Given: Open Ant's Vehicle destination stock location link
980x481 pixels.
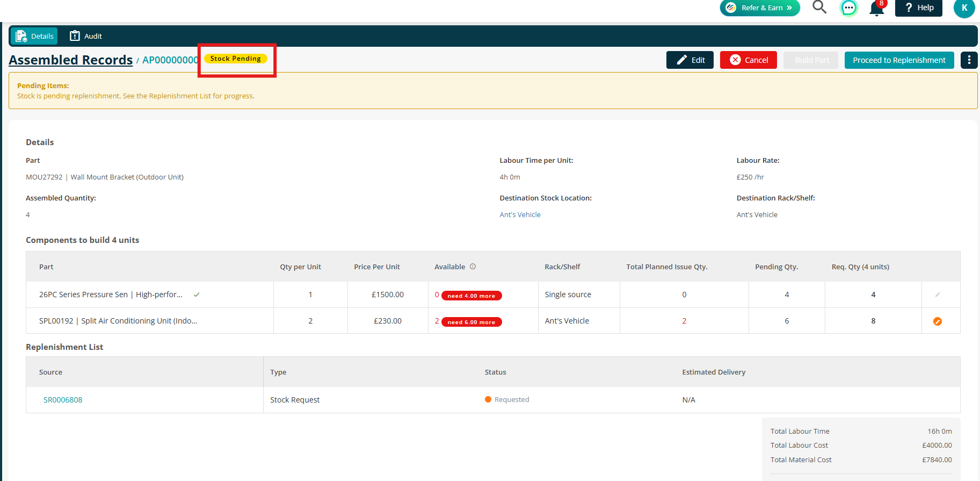Looking at the screenshot, I should point(520,214).
